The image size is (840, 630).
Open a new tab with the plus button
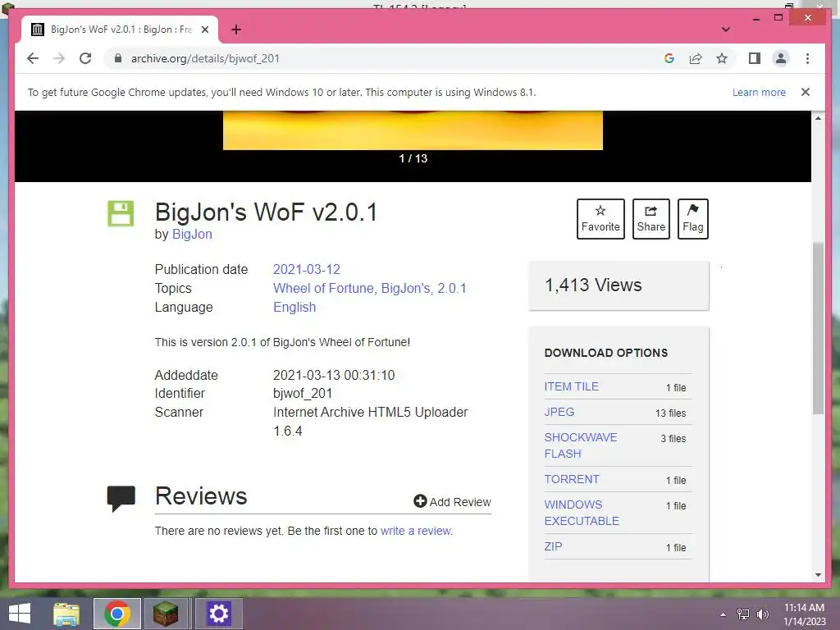[x=236, y=30]
